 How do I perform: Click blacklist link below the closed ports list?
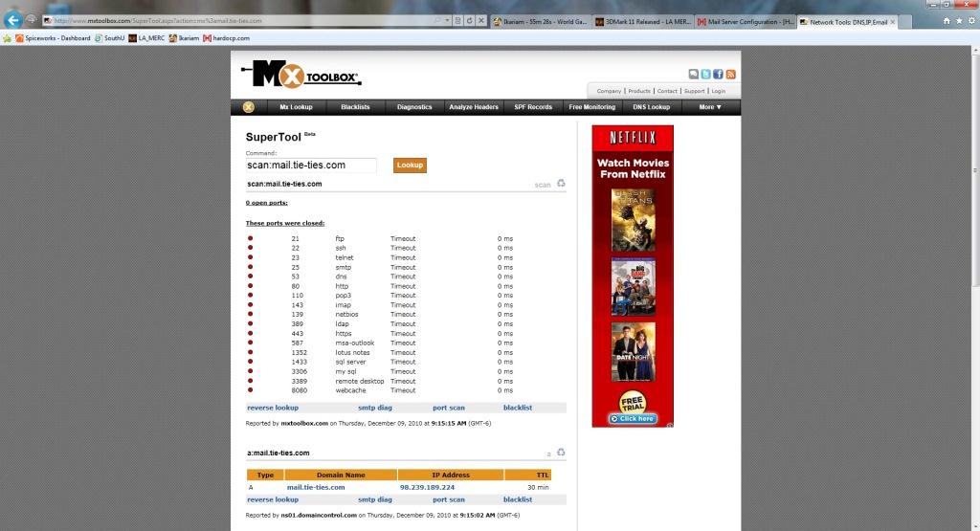[518, 408]
